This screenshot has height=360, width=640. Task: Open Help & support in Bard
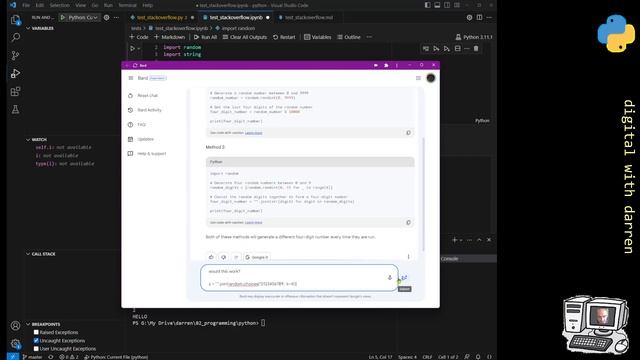147,154
